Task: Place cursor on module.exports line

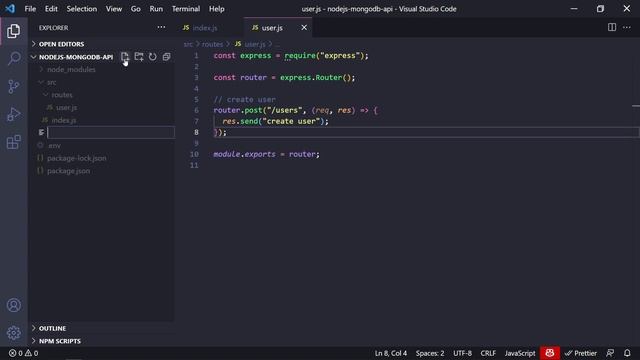Action: tap(267, 154)
